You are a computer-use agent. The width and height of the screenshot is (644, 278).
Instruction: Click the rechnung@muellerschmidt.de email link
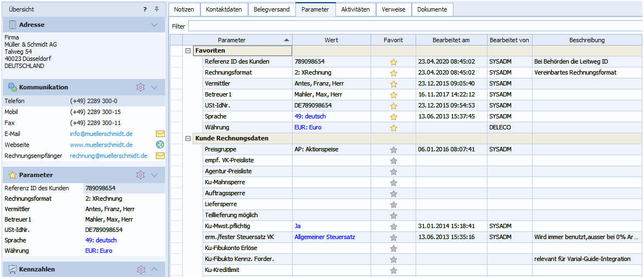108,156
